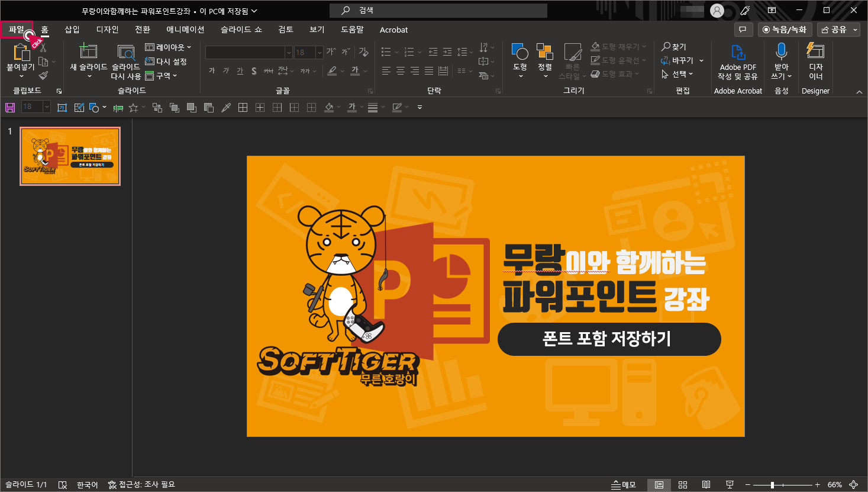The image size is (868, 492).
Task: Click the Paste (붙여넣기) clipboard icon
Action: point(21,53)
